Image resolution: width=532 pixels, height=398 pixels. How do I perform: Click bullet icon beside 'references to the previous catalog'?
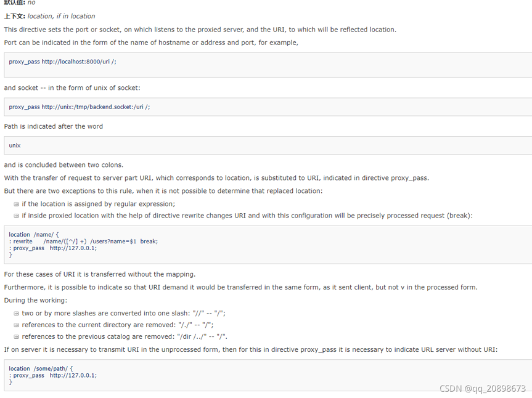coord(17,337)
